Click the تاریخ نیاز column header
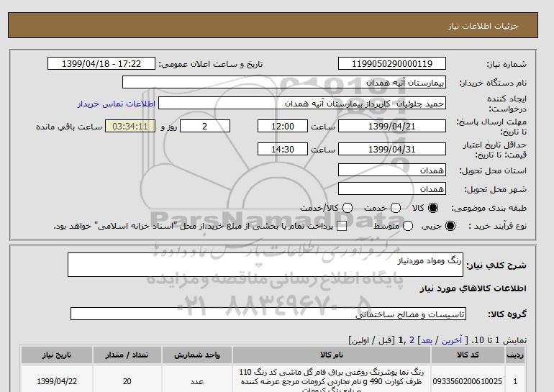The image size is (554, 392). pyautogui.click(x=57, y=355)
